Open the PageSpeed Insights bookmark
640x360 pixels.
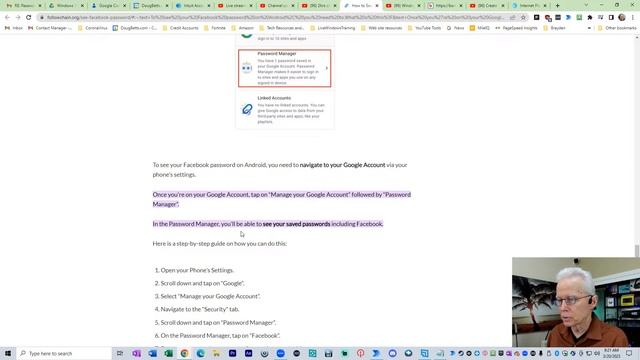point(516,28)
